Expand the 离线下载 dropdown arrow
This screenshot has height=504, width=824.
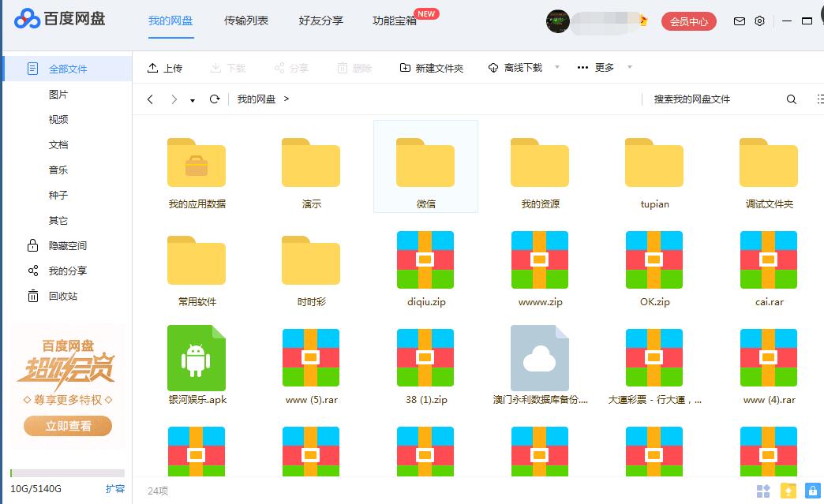tap(557, 67)
